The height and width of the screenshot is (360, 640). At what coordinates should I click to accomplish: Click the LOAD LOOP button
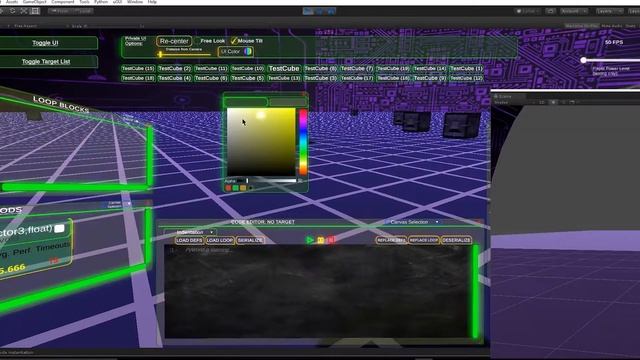pos(220,240)
